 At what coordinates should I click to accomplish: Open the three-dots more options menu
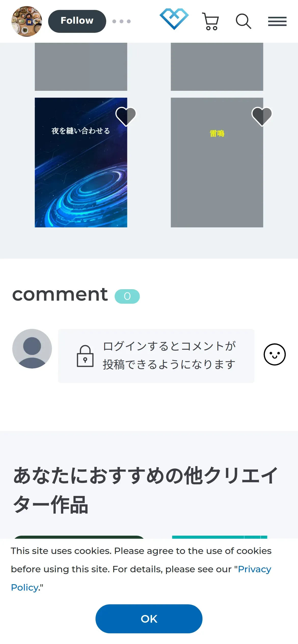(121, 21)
